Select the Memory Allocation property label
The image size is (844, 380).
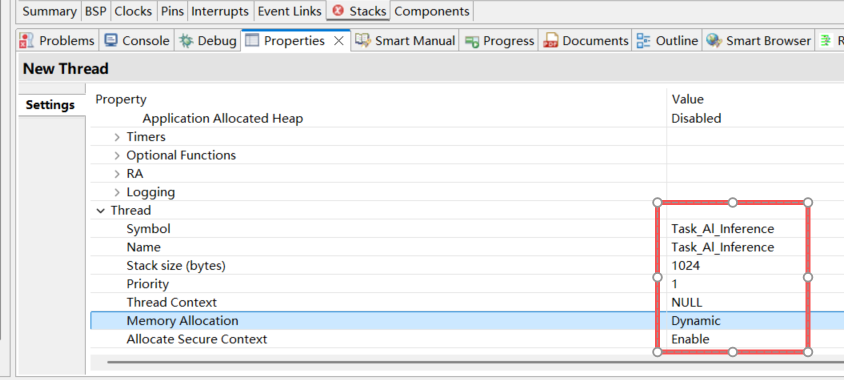tap(182, 321)
